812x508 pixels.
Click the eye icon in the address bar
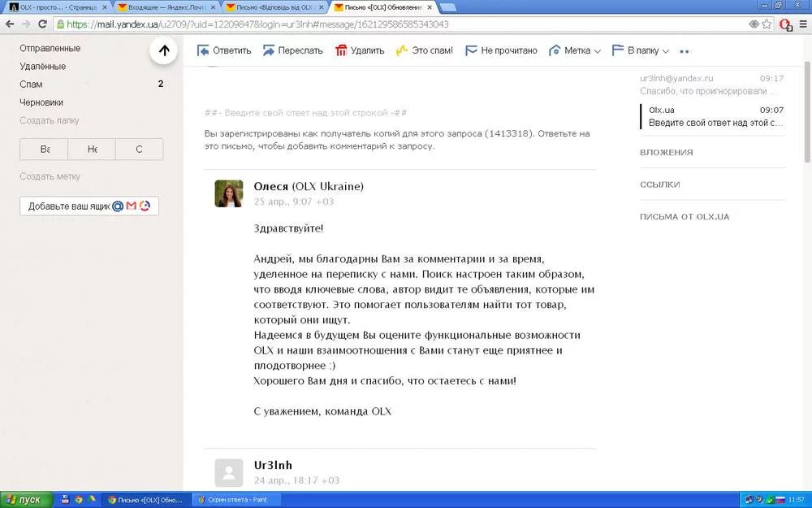754,24
